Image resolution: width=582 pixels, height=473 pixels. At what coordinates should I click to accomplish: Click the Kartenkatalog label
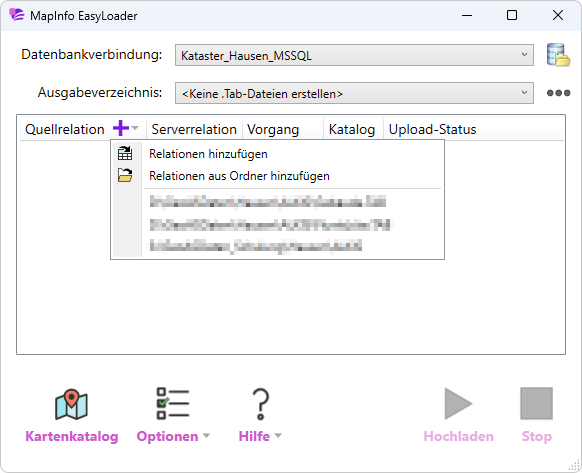(x=72, y=436)
